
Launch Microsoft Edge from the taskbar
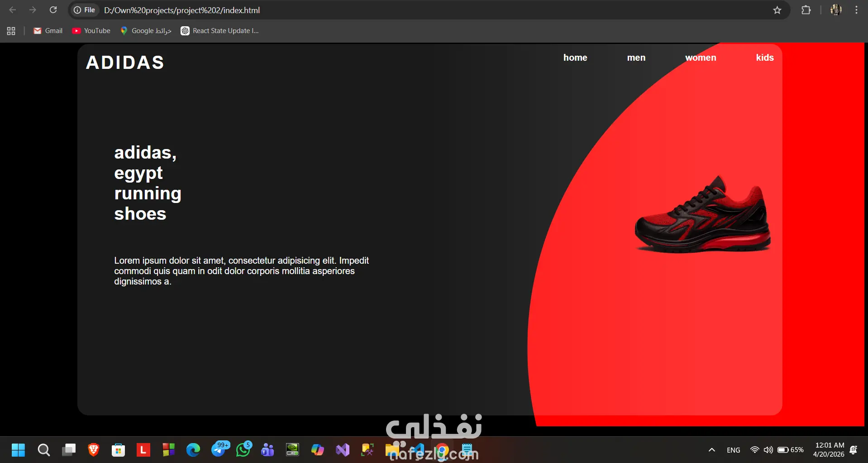pyautogui.click(x=193, y=450)
